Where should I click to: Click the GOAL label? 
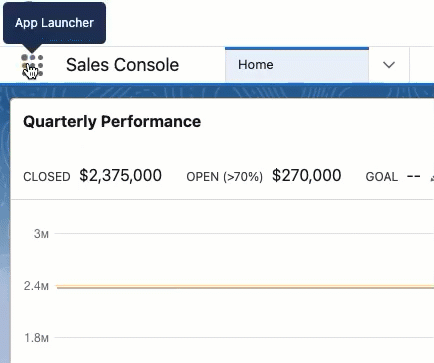coord(382,177)
